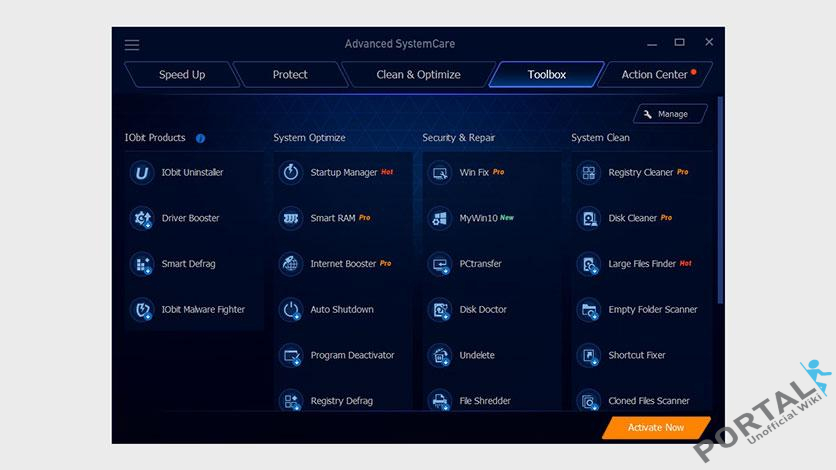The height and width of the screenshot is (470, 836).
Task: Click the Security & Repair heading
Action: (459, 138)
